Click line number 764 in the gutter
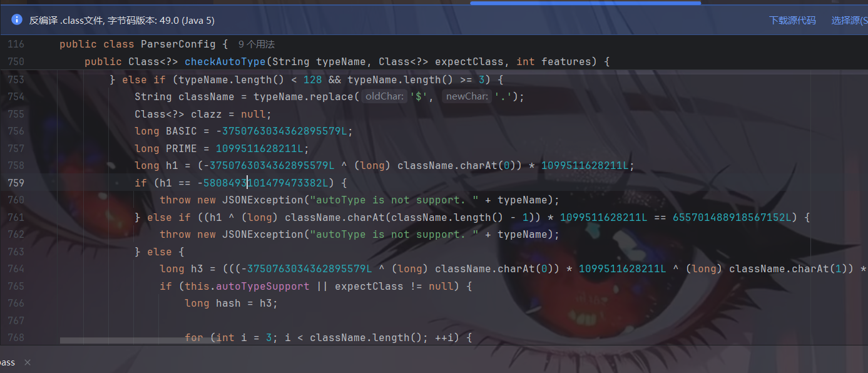Screen dimensions: 868x373 (16, 268)
